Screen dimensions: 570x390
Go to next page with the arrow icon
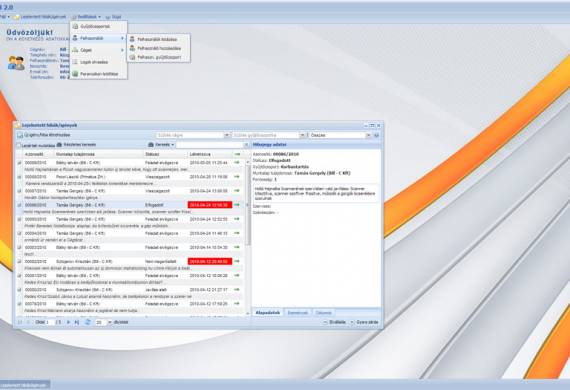[68, 322]
